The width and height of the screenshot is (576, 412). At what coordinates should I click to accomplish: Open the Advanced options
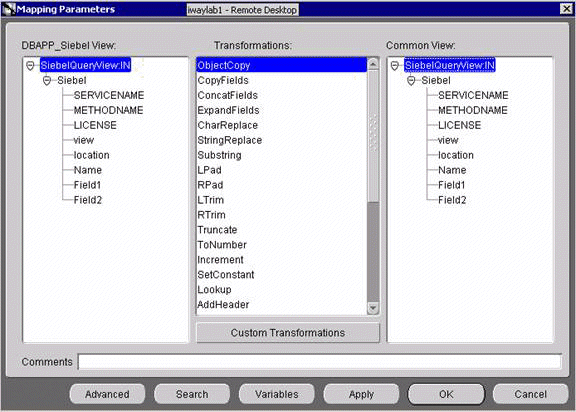click(107, 394)
